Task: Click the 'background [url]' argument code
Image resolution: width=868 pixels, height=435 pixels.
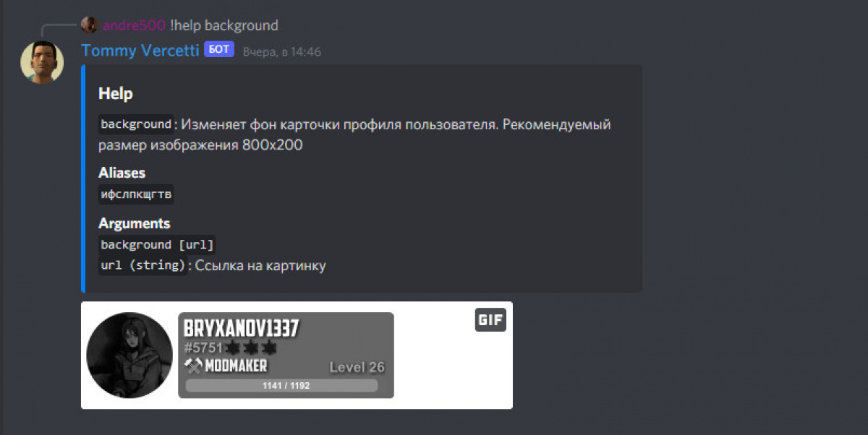Action: coord(157,244)
